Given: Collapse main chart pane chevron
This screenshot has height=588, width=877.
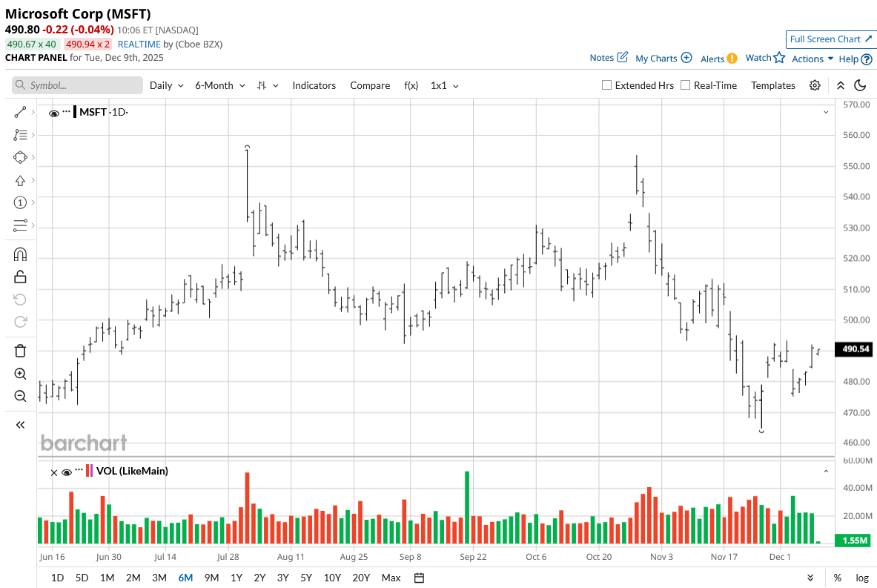Looking at the screenshot, I should (x=826, y=113).
